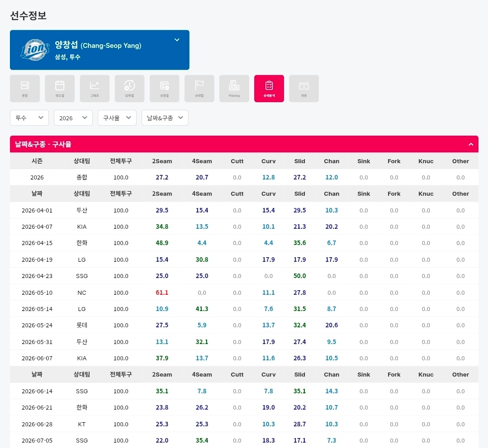Open the 상대별 flag tab icon
Viewport: 488px width, 448px height.
199,88
